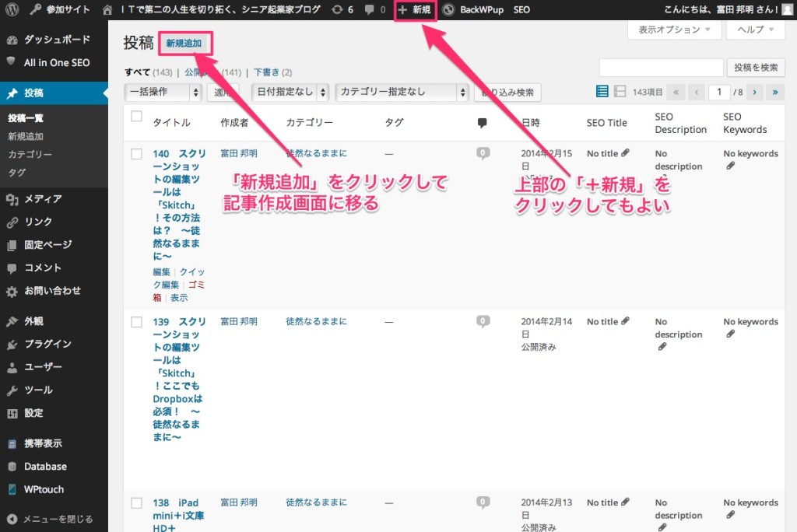
Task: Click the comment bubble column header icon
Action: point(482,123)
